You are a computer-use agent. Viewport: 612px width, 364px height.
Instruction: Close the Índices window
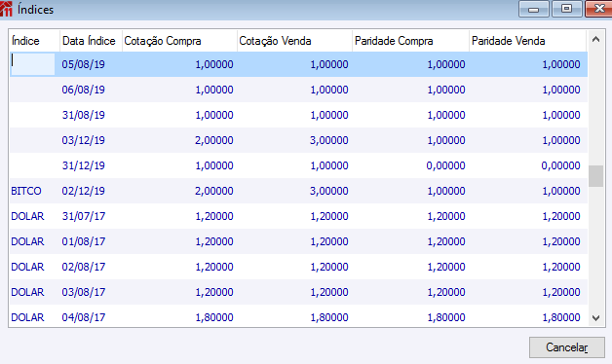(599, 9)
